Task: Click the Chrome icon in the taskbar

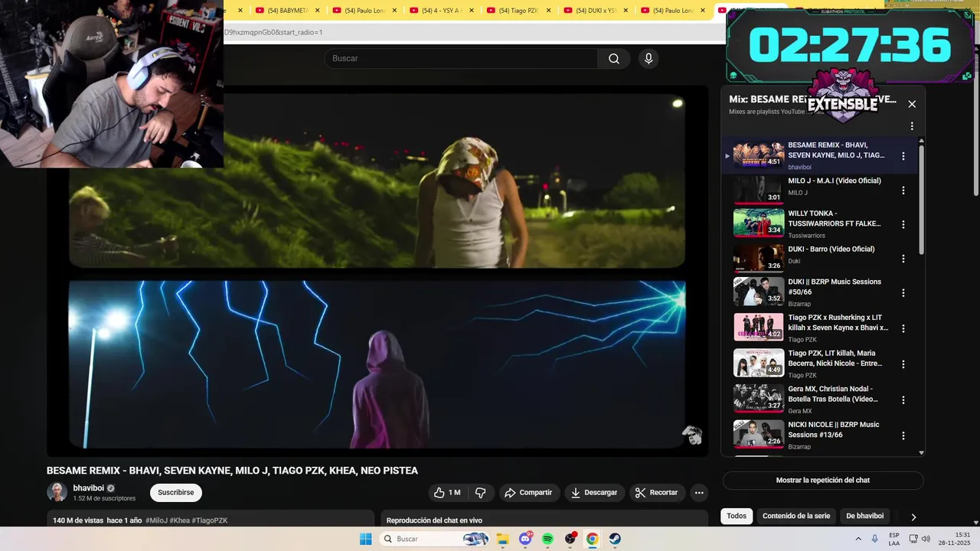Action: [x=593, y=539]
